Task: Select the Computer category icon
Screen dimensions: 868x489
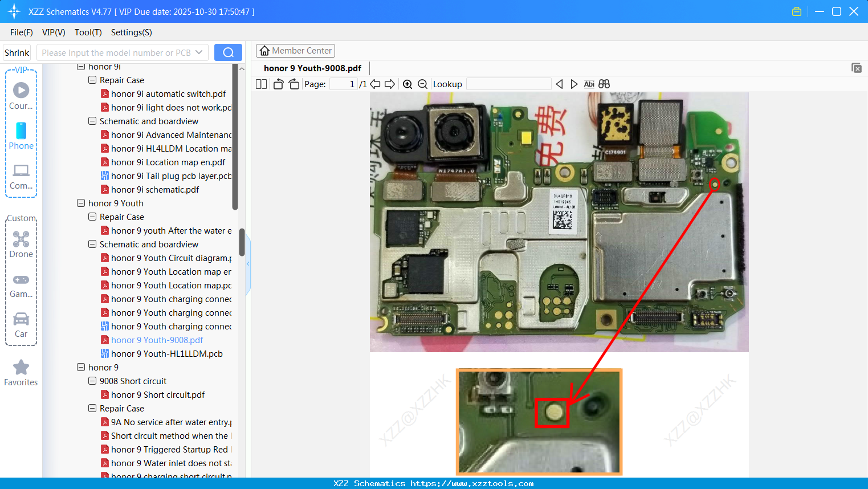Action: coord(21,176)
